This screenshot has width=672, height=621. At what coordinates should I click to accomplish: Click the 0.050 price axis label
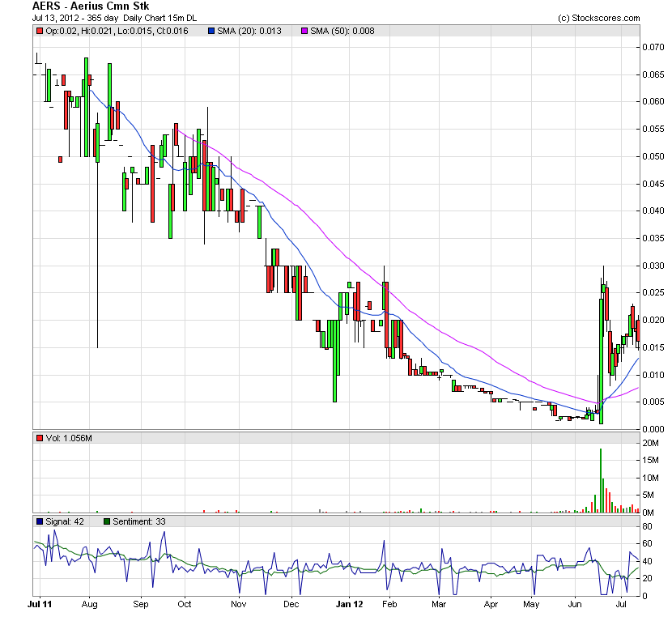pyautogui.click(x=653, y=156)
